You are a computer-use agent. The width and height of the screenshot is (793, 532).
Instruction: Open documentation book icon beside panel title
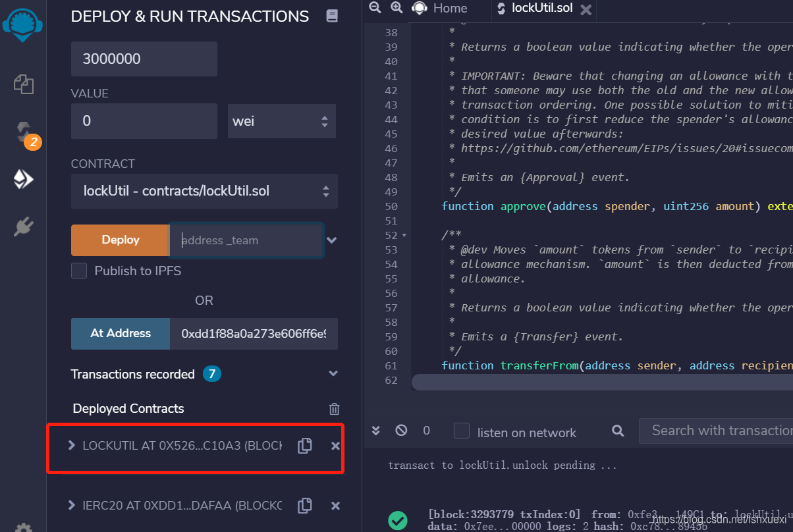[x=332, y=16]
